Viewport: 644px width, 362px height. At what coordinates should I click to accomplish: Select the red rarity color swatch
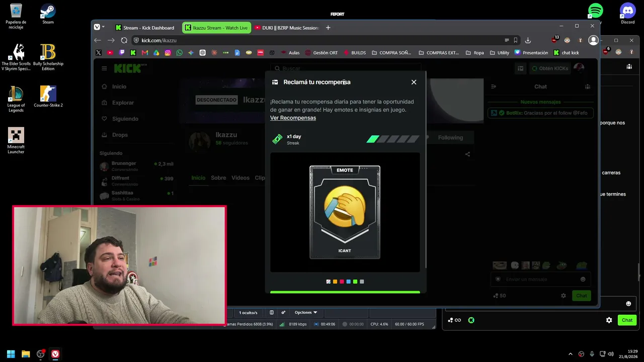pos(342,282)
